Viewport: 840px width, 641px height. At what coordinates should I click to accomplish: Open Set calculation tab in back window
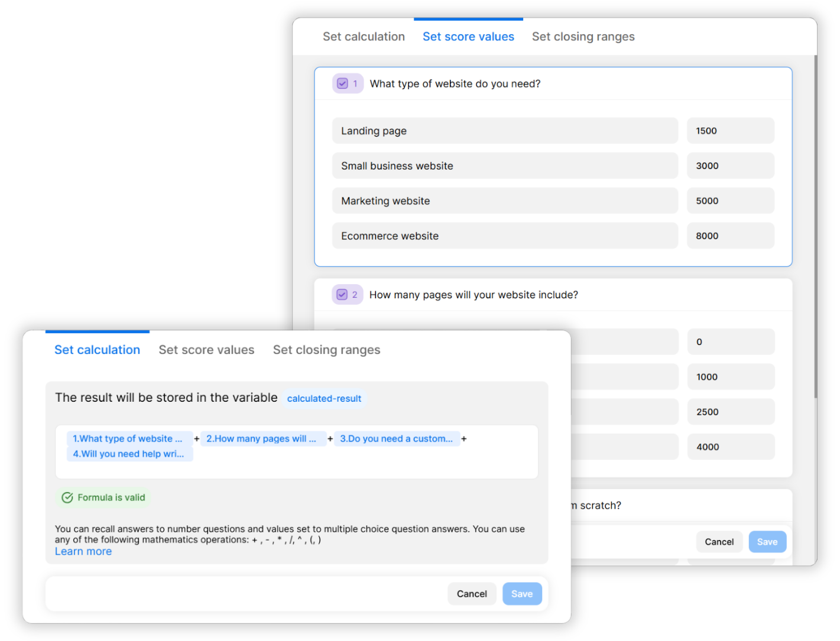(x=364, y=37)
